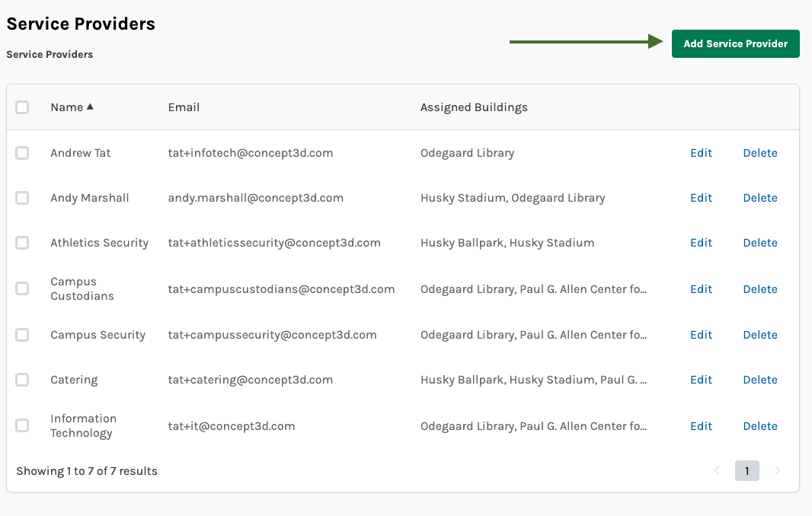812x516 pixels.
Task: Enable the Campus Custodians checkbox
Action: click(22, 289)
